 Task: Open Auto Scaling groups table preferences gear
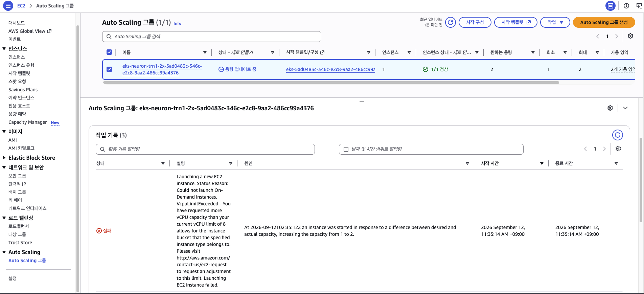(630, 36)
